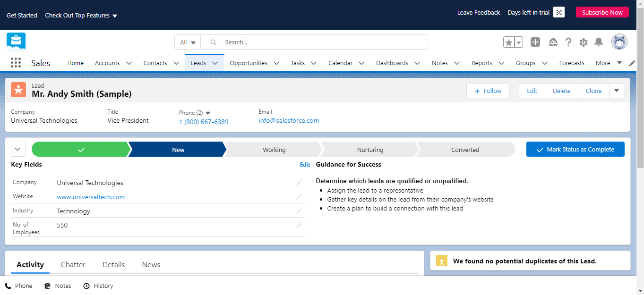
Task: Open the Help question mark icon
Action: click(568, 42)
